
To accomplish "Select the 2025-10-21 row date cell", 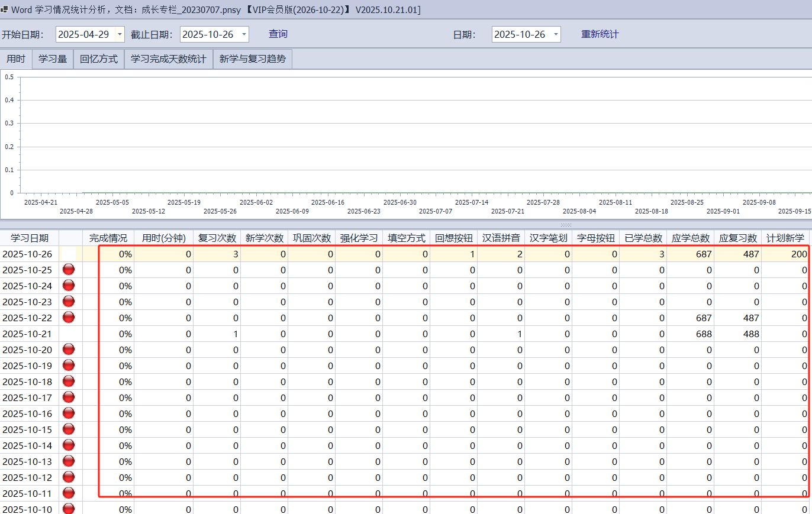I will tap(27, 334).
